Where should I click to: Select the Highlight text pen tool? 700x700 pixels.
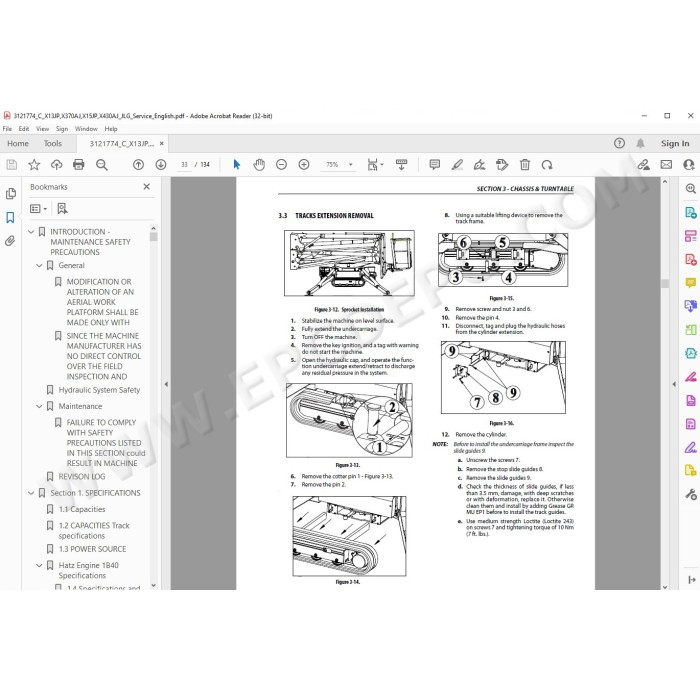pyautogui.click(x=457, y=165)
